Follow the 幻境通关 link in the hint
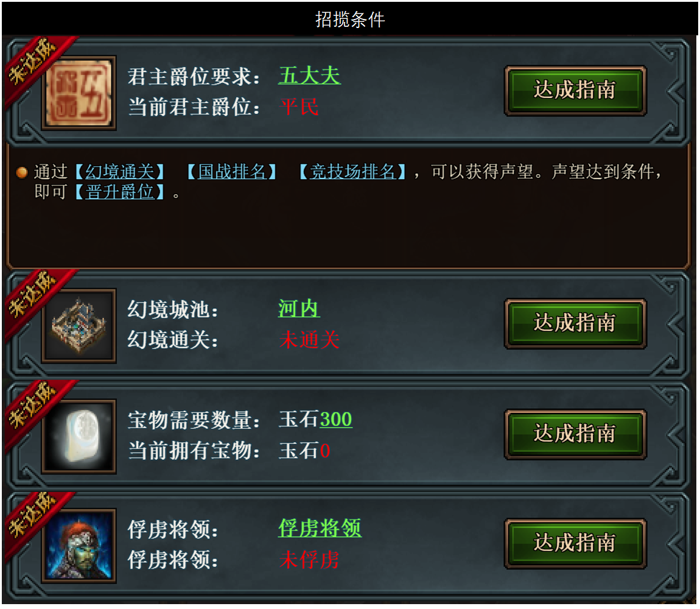Viewport: 700px width, 609px height. tap(120, 172)
